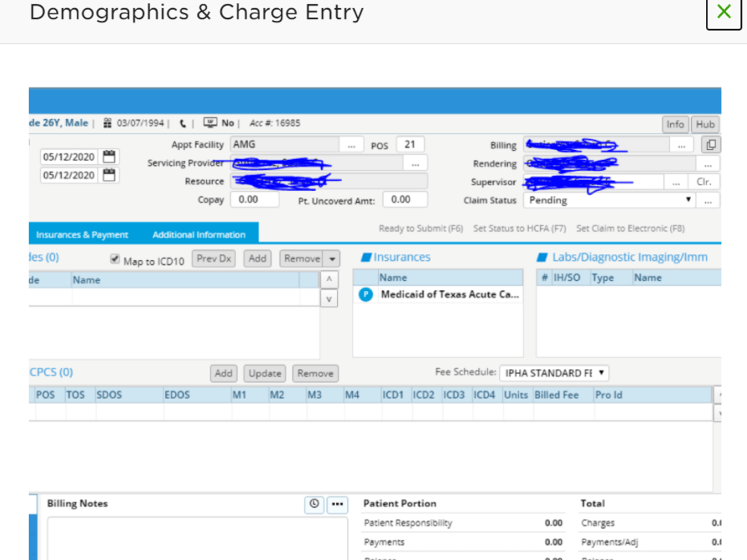This screenshot has height=560, width=747.
Task: Click Remove in CPT/HCPCS section
Action: [x=315, y=373]
